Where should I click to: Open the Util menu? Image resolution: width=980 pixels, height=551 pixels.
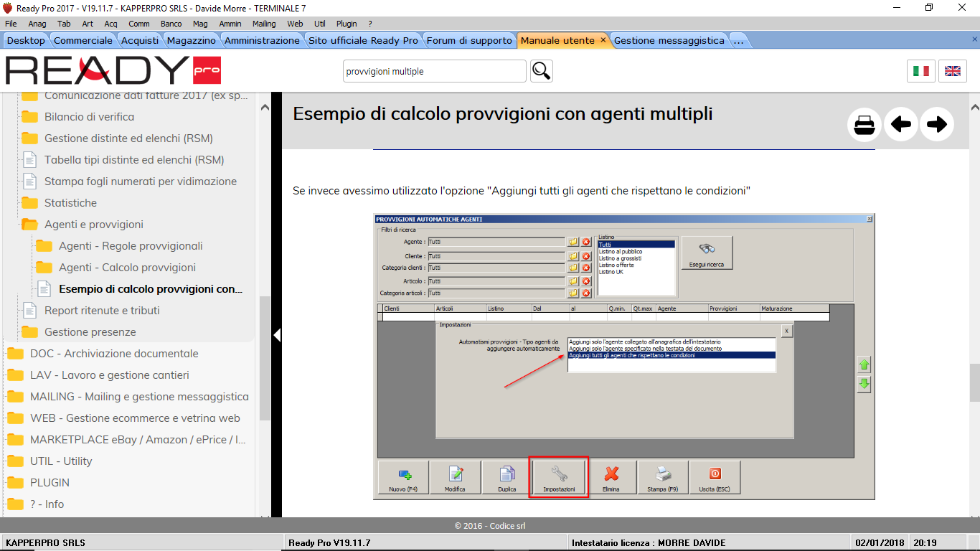(319, 24)
